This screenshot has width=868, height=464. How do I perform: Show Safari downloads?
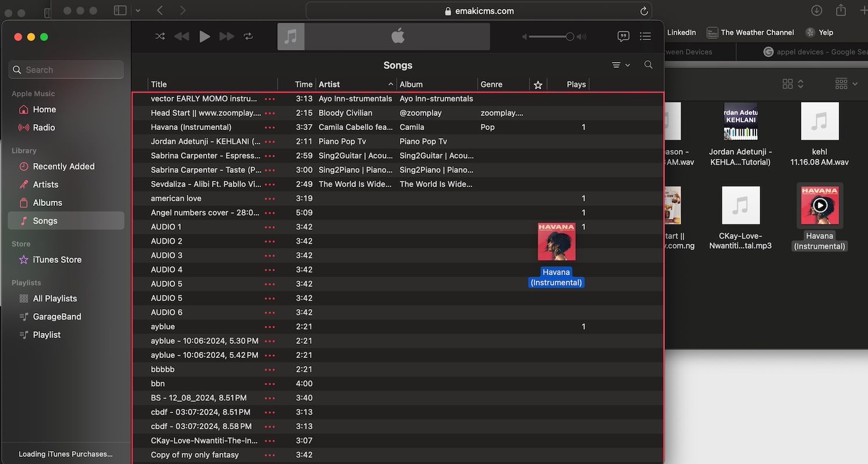pyautogui.click(x=816, y=10)
